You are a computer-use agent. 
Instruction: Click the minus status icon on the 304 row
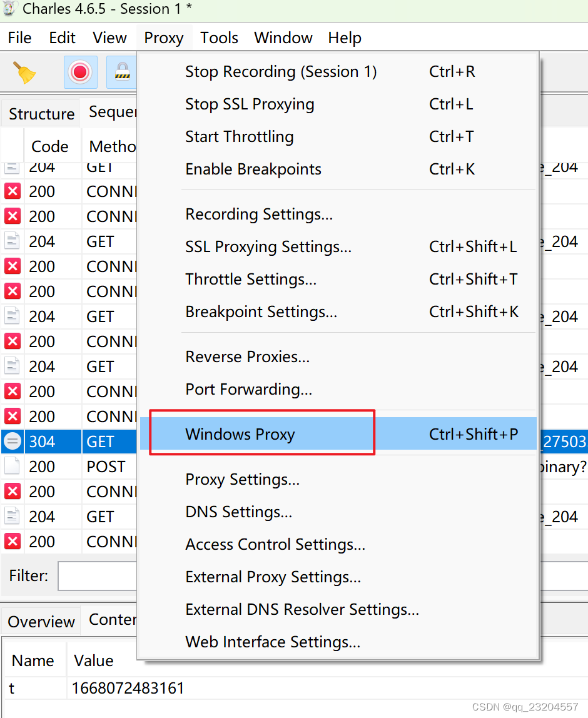pyautogui.click(x=12, y=442)
